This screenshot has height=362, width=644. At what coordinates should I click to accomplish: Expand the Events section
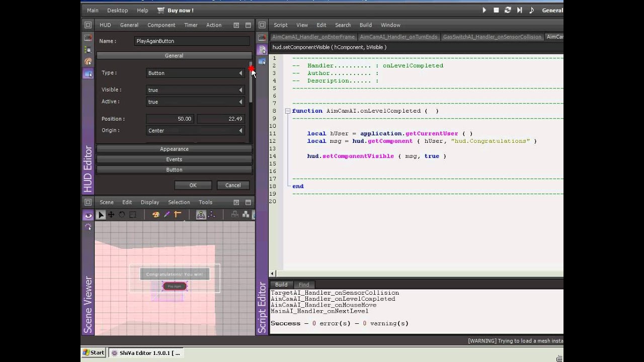click(174, 159)
